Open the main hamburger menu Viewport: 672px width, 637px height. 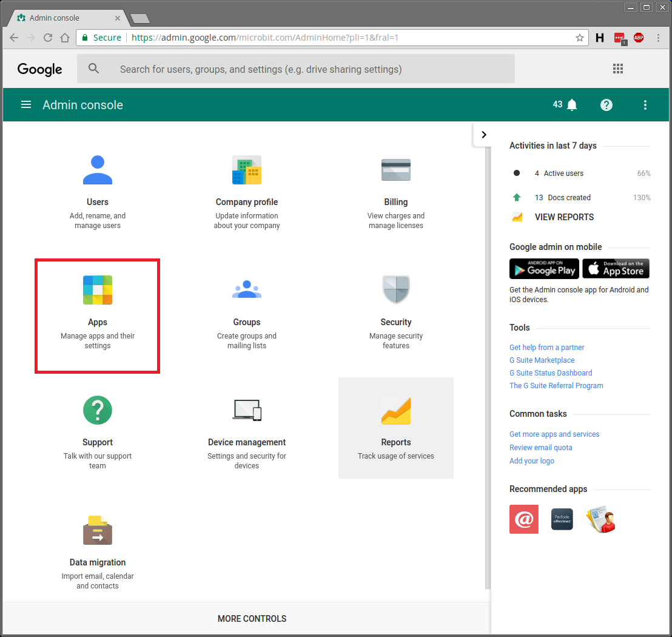pos(26,104)
